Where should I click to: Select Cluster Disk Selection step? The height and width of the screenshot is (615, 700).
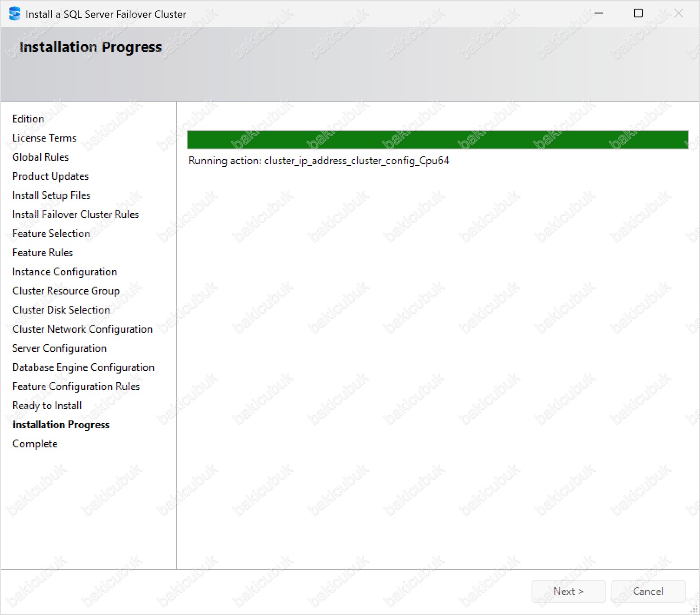pyautogui.click(x=61, y=310)
